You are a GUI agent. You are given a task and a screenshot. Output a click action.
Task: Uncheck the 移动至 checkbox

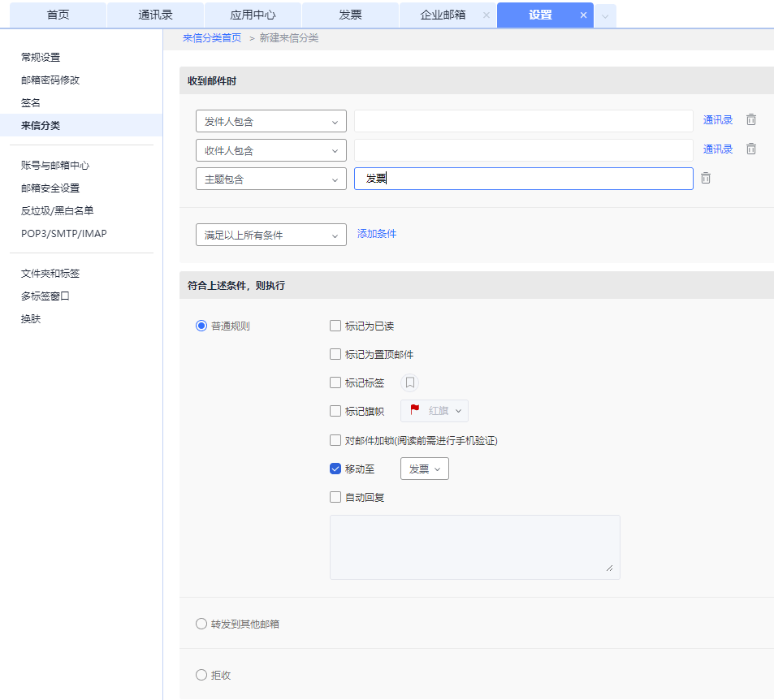tap(335, 469)
